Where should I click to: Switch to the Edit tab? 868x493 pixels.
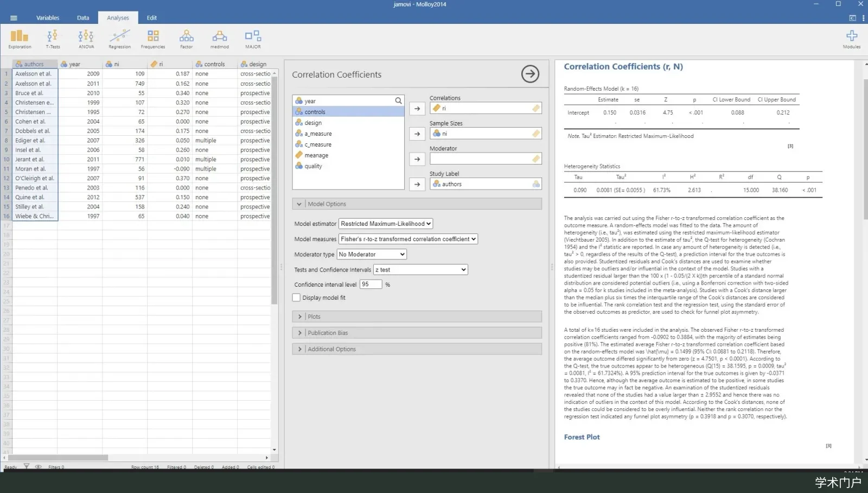(x=152, y=18)
